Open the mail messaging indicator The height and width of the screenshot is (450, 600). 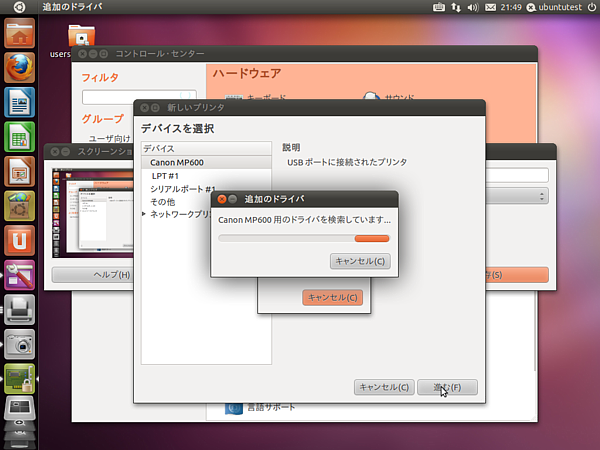coord(491,7)
